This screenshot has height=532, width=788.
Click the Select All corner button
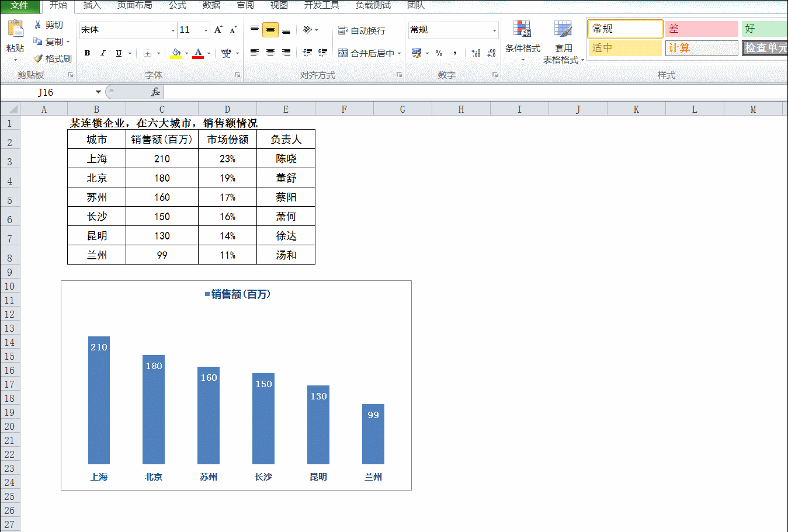(x=10, y=109)
